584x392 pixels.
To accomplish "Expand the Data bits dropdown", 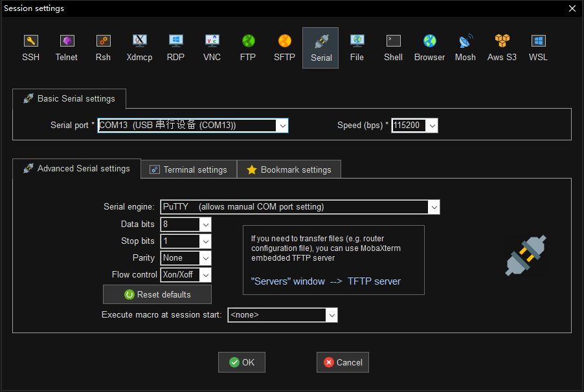I will click(206, 224).
